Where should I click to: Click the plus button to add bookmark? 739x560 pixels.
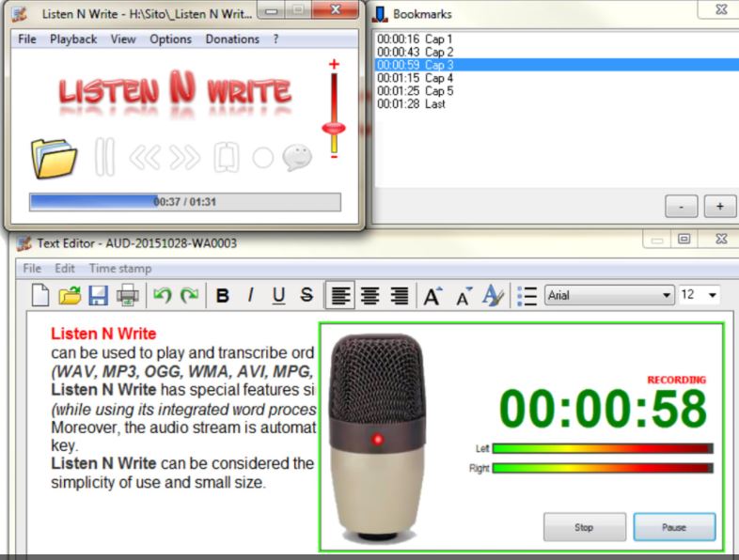pyautogui.click(x=720, y=207)
